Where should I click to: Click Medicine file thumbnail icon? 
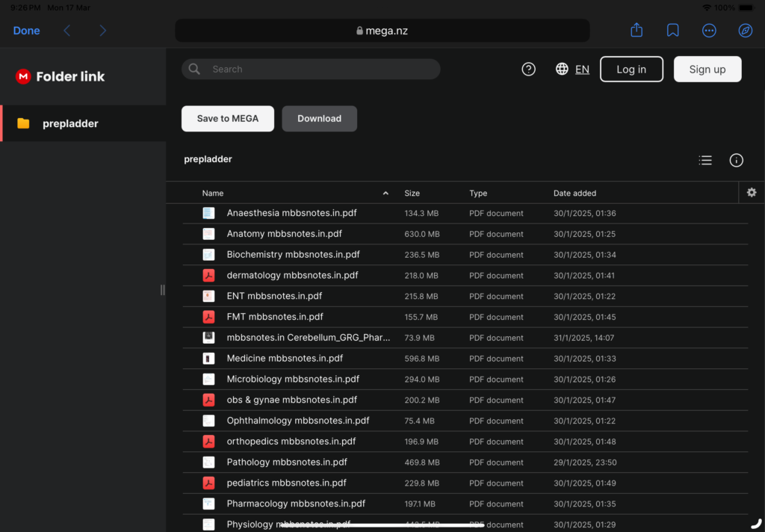(208, 358)
